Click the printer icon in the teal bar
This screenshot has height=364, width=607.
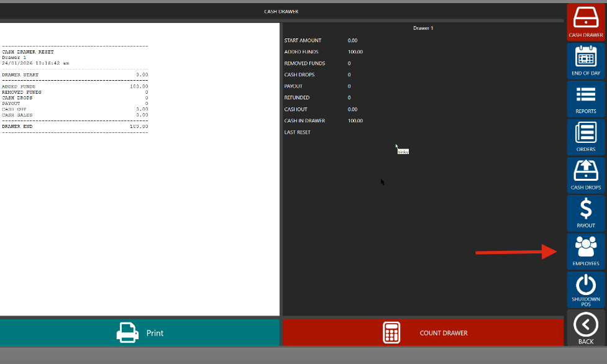tap(127, 333)
